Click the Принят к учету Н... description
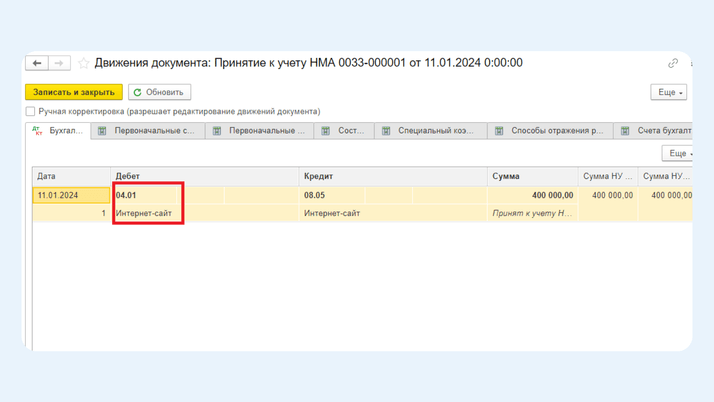Screen dimensions: 714x402 [x=532, y=213]
